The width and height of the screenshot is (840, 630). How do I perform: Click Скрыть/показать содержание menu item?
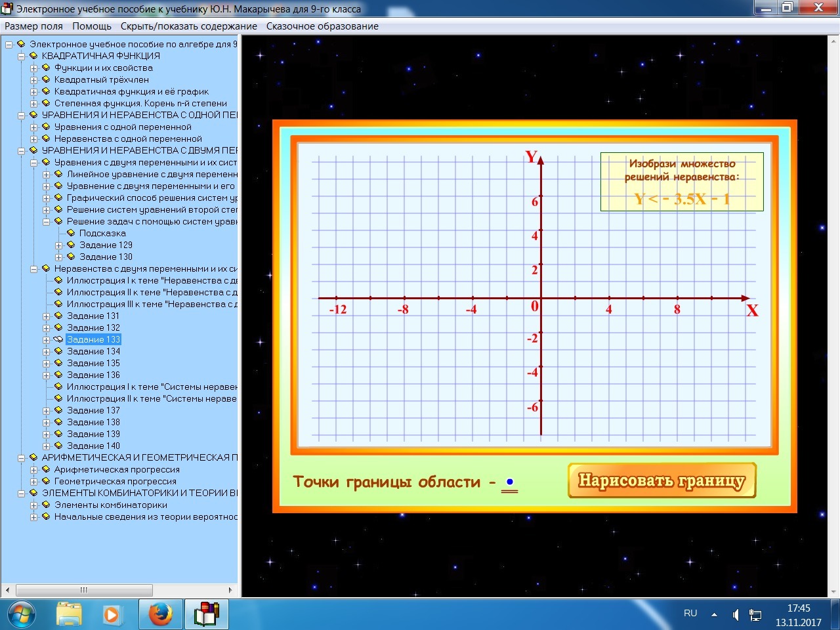[189, 26]
